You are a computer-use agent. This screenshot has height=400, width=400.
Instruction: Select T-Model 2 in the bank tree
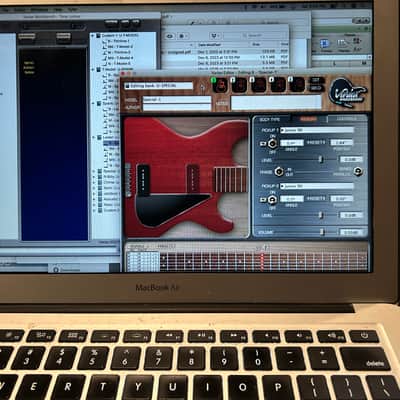click(x=121, y=47)
